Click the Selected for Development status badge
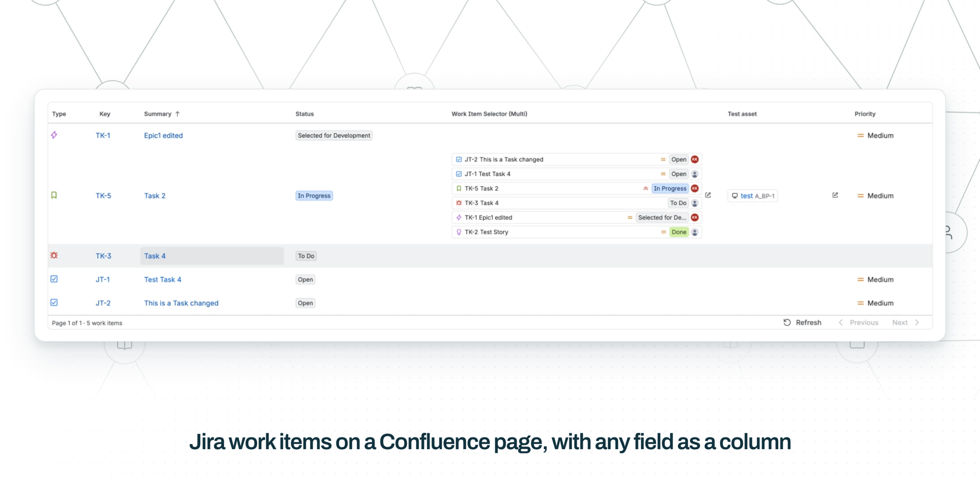Viewport: 980px width, 479px height. click(x=334, y=136)
